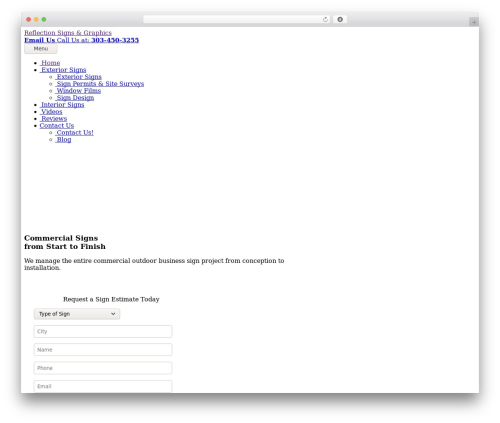This screenshot has height=423, width=500.
Task: Click the Email Us link
Action: (x=40, y=40)
